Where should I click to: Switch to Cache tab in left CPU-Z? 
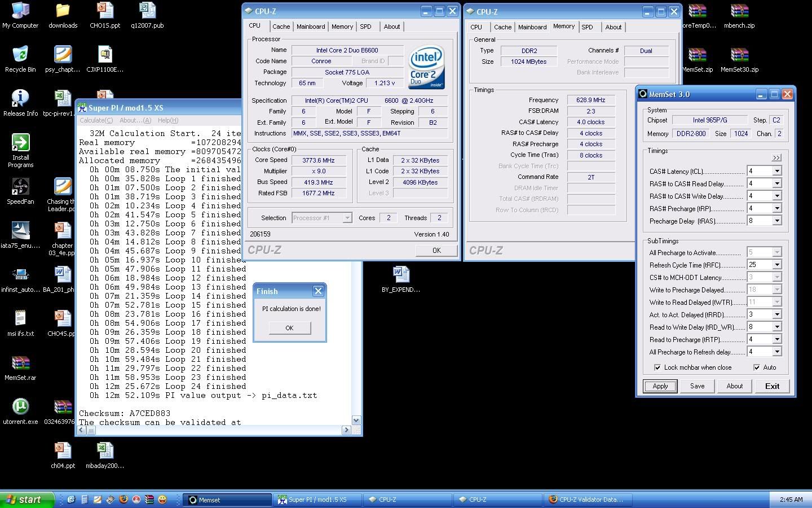pyautogui.click(x=281, y=27)
